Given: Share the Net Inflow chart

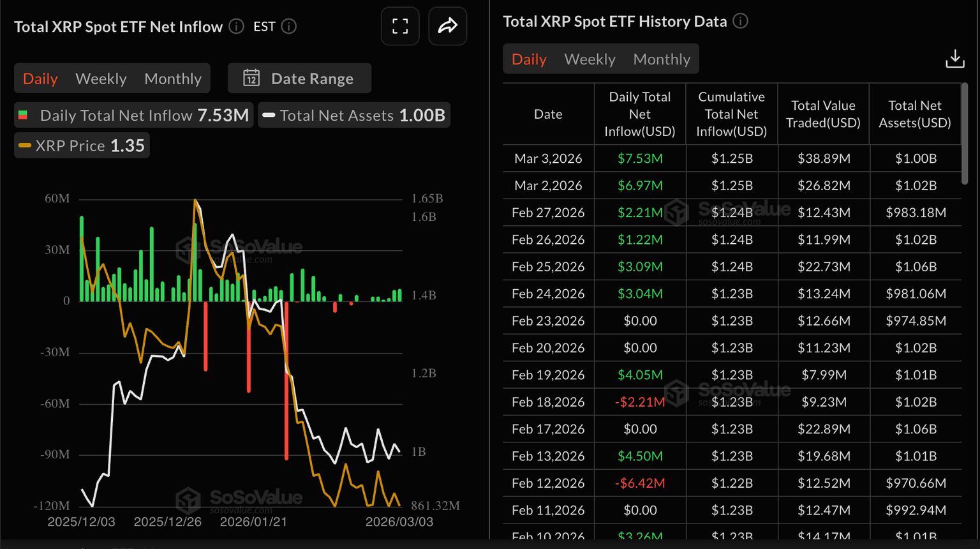Looking at the screenshot, I should click(x=447, y=26).
